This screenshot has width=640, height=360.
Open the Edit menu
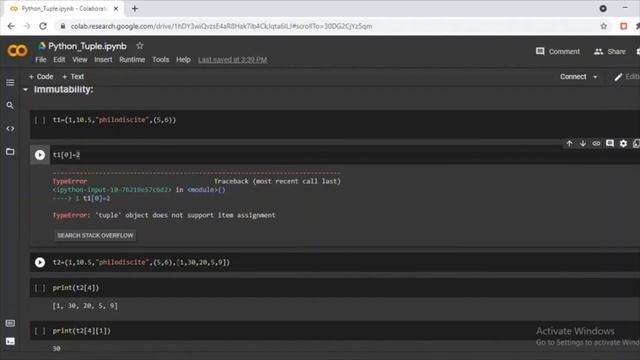click(x=59, y=60)
